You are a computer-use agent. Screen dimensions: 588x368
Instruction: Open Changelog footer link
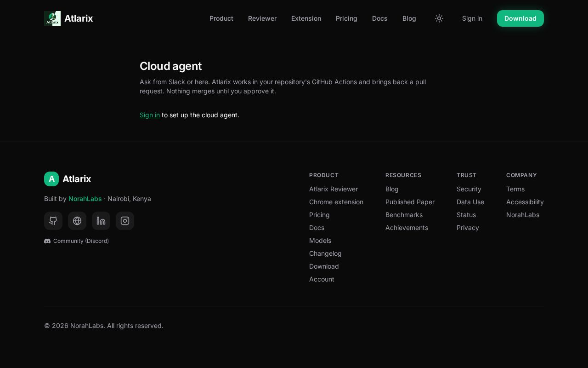(325, 253)
